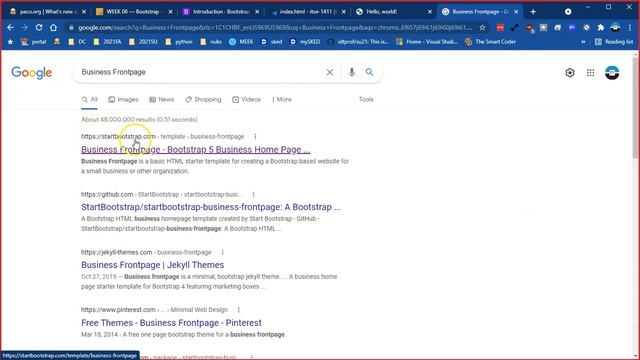
Task: Open options for the pinterest.com result
Action: click(x=238, y=310)
